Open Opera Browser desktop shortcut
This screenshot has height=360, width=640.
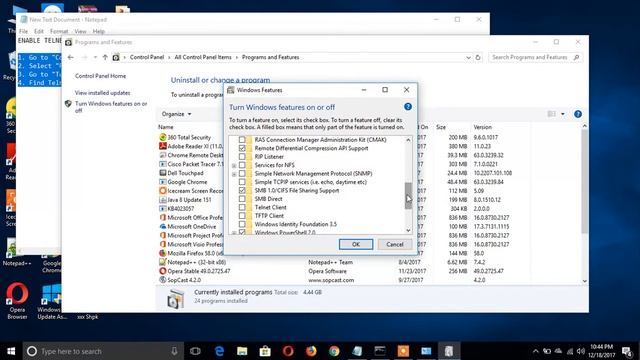17,301
